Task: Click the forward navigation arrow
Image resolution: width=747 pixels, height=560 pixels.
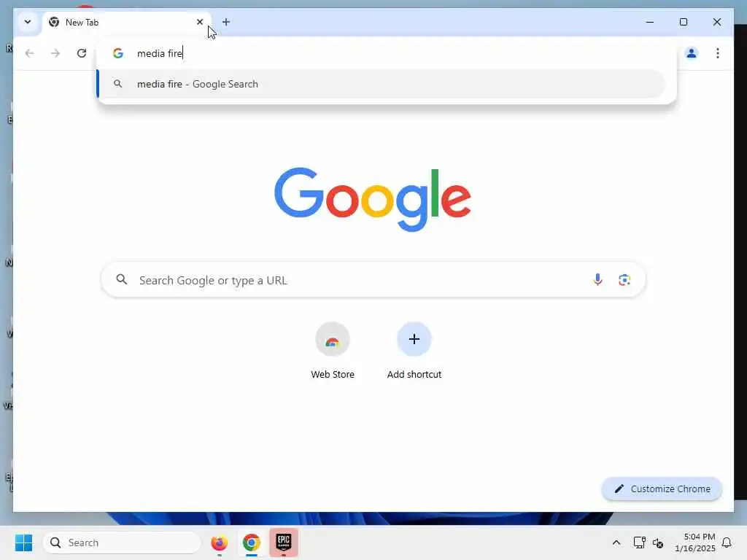Action: click(x=55, y=52)
